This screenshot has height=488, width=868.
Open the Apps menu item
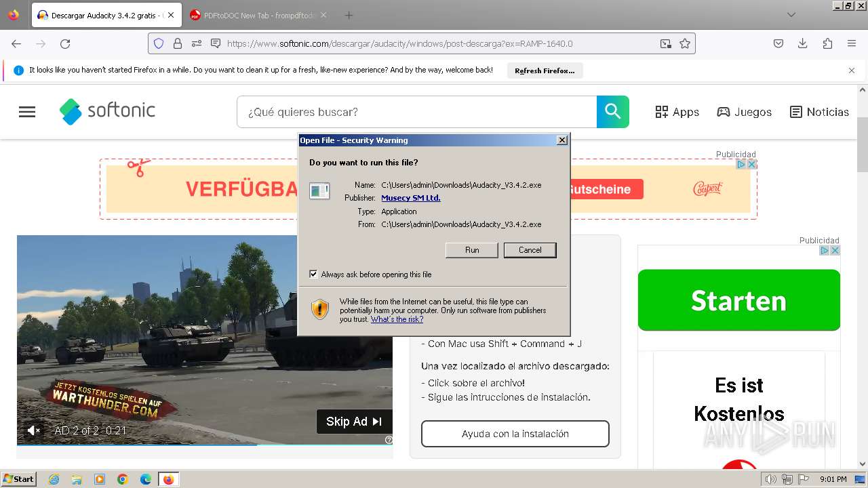[x=677, y=112]
